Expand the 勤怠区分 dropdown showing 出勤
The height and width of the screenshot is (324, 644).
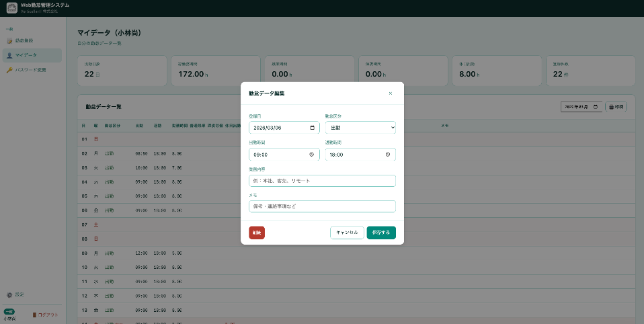click(x=360, y=128)
